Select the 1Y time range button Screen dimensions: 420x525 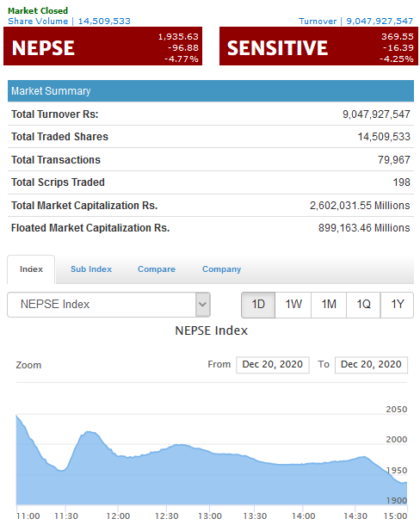[x=398, y=305]
